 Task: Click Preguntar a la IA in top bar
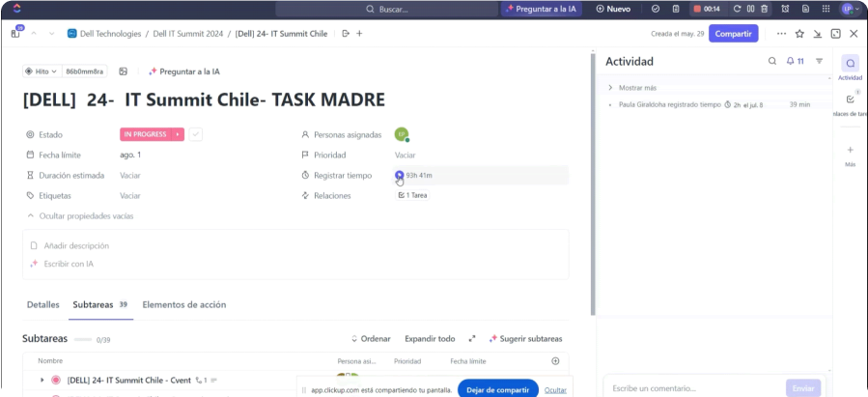pos(542,9)
